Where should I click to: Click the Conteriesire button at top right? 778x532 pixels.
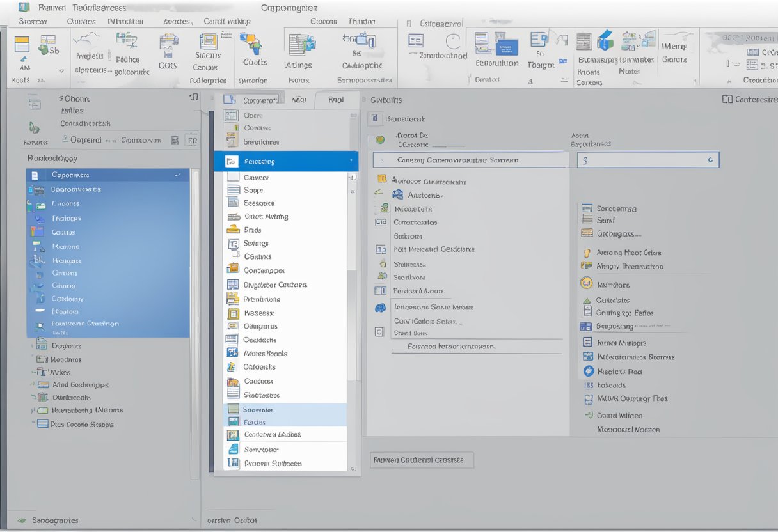[x=750, y=99]
